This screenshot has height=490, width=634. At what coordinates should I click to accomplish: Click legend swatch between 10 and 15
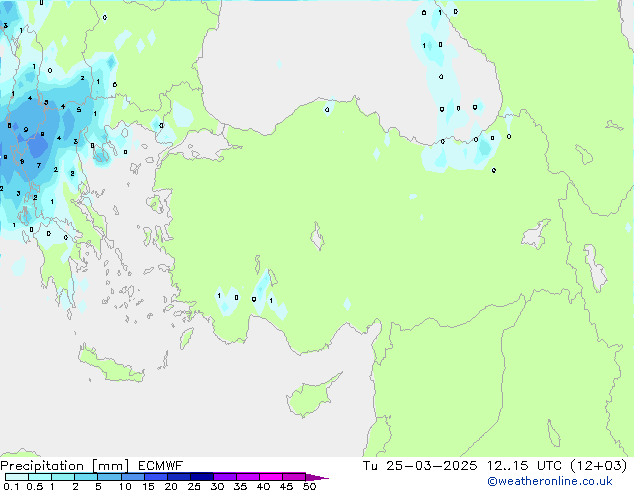coord(133,477)
